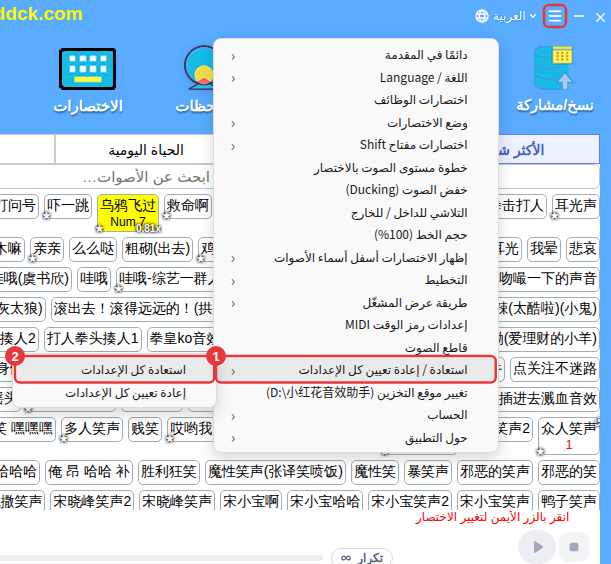Play the 俺 昂 哈哈 补 sound button

[x=89, y=472]
